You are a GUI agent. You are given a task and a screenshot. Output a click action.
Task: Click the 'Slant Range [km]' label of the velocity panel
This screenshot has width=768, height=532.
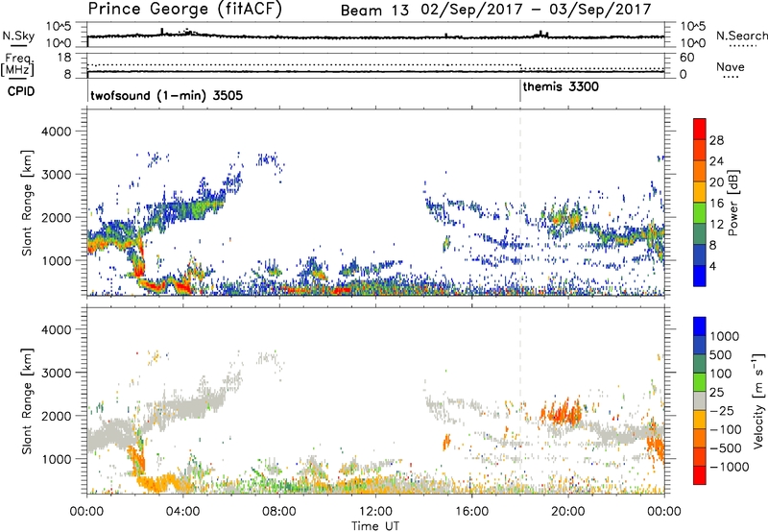27,400
